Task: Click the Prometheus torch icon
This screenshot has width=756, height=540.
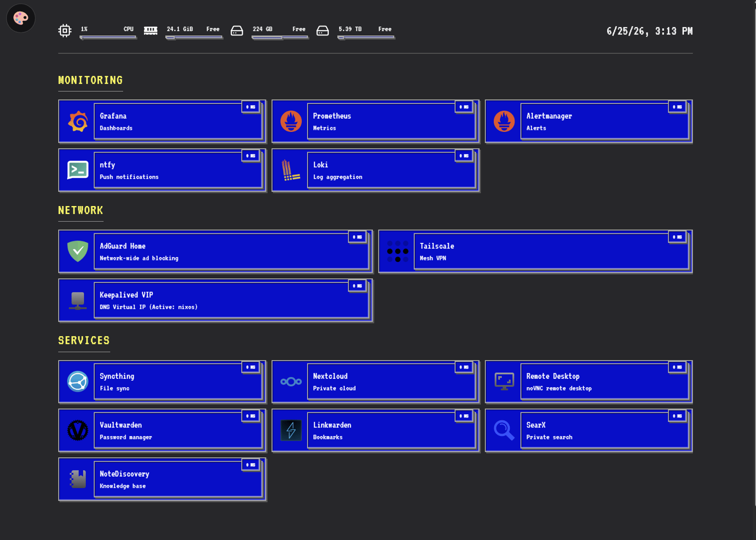Action: pos(291,121)
